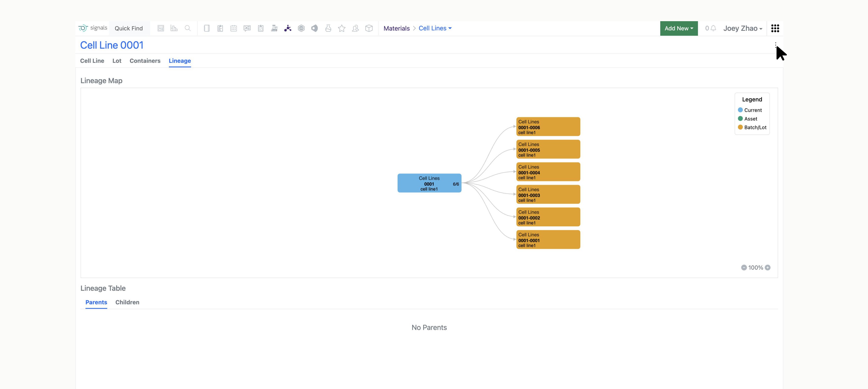
Task: Select lot node 0001-0006
Action: tap(548, 127)
